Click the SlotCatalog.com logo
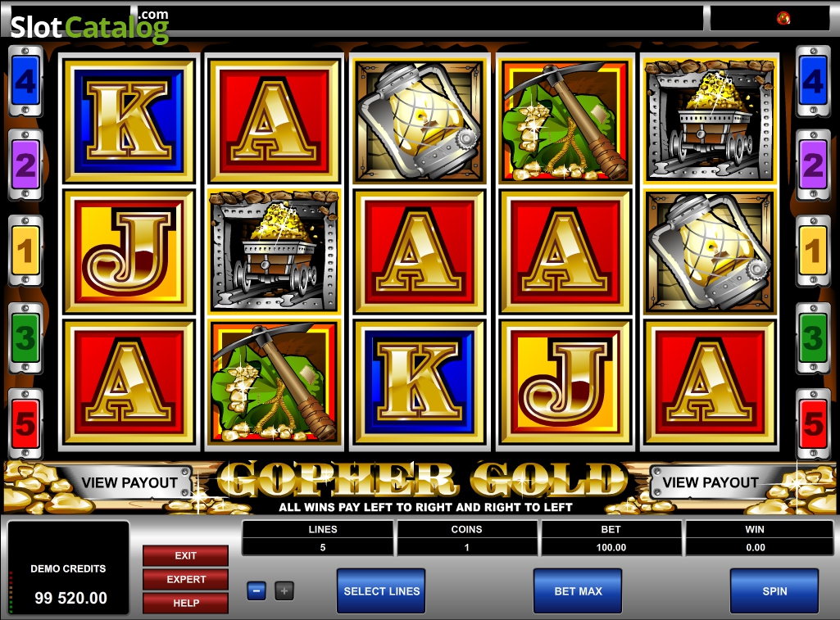The height and width of the screenshot is (620, 840). (x=89, y=25)
